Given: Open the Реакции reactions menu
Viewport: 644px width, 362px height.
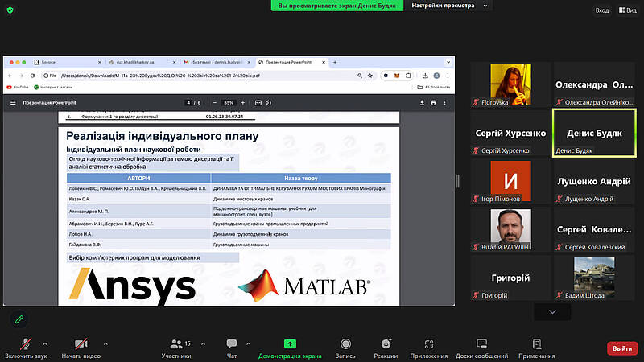Looking at the screenshot, I should (386, 348).
